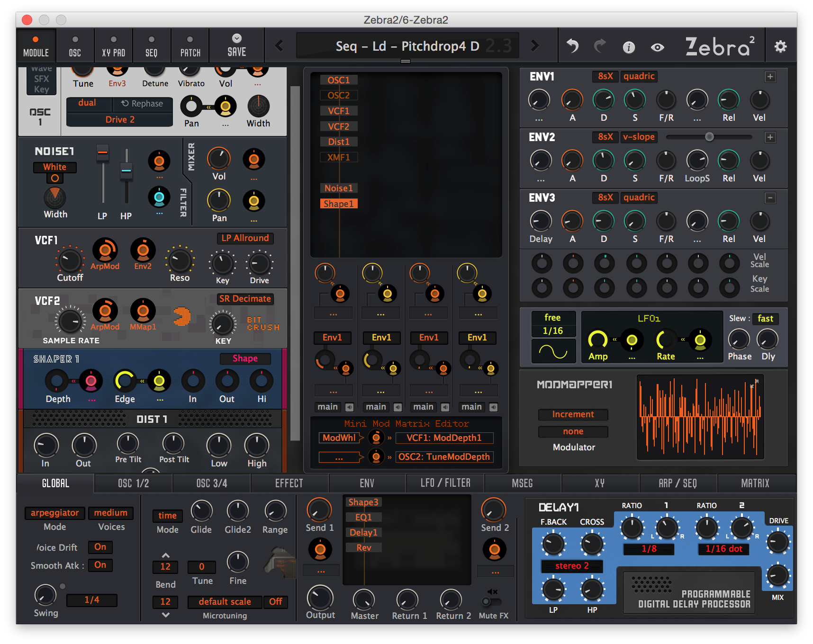The width and height of the screenshot is (813, 644).
Task: Click the undo arrow icon
Action: point(573,46)
